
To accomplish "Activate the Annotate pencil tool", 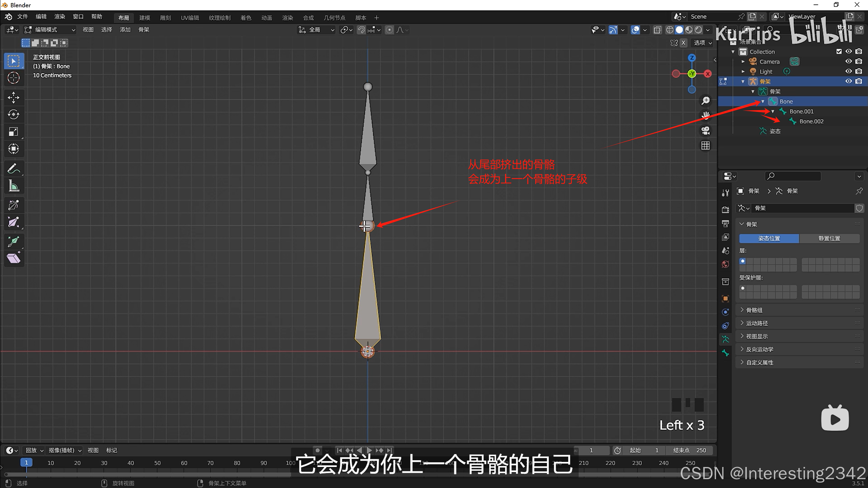I will [x=14, y=168].
